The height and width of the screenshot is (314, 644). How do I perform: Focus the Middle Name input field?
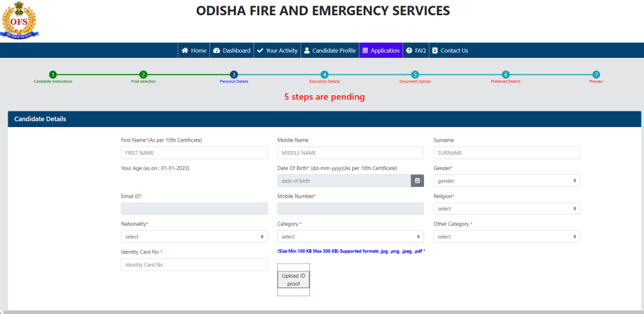point(350,152)
